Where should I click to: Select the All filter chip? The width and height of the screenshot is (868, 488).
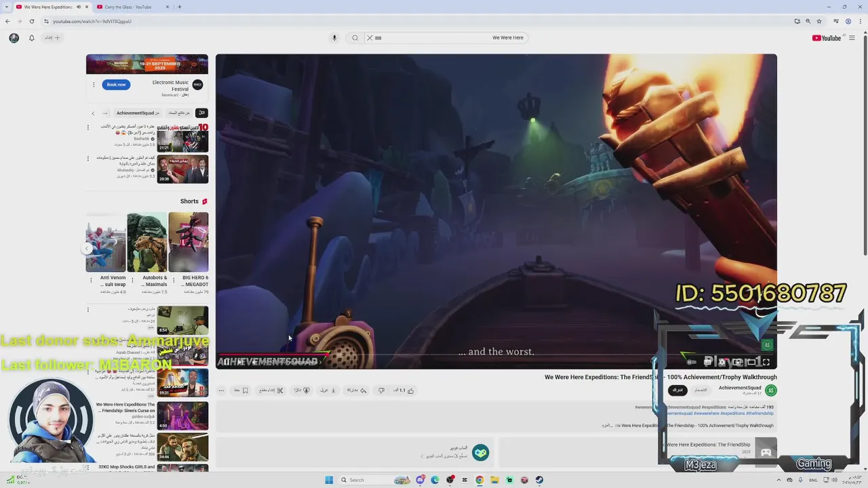coord(201,113)
